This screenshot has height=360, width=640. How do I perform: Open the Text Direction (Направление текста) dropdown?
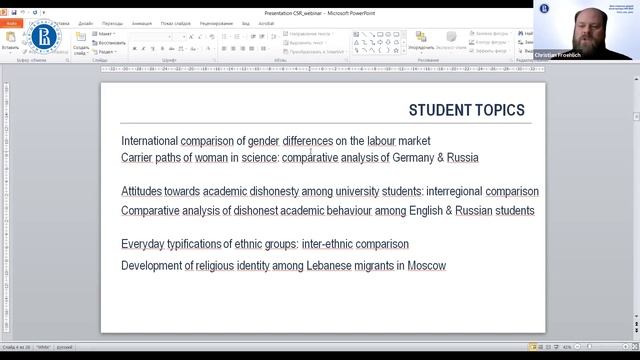[x=309, y=34]
